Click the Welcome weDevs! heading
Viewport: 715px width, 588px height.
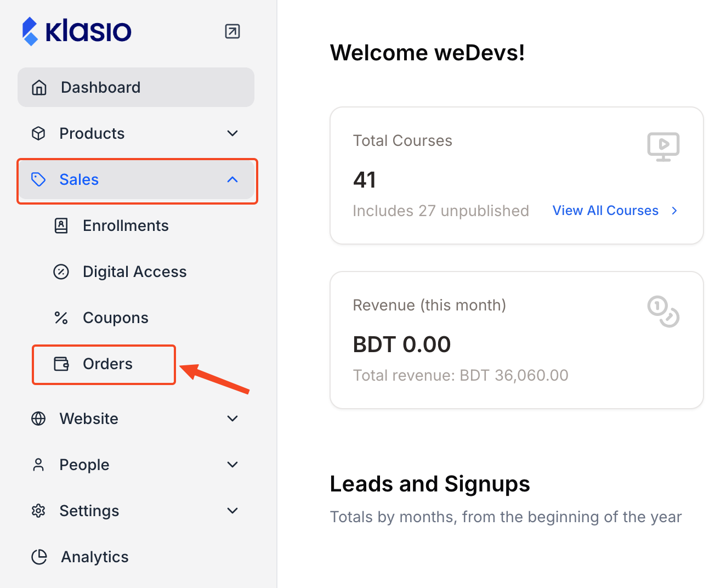[x=428, y=53]
